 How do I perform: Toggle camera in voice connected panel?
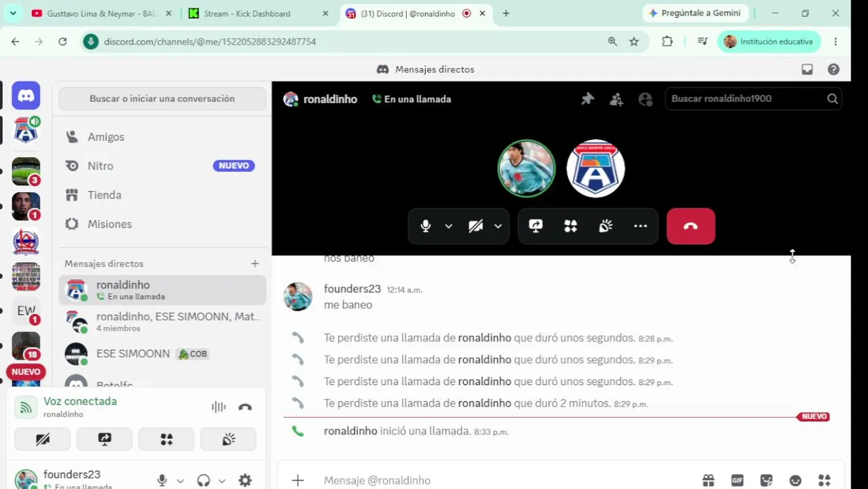(x=43, y=439)
